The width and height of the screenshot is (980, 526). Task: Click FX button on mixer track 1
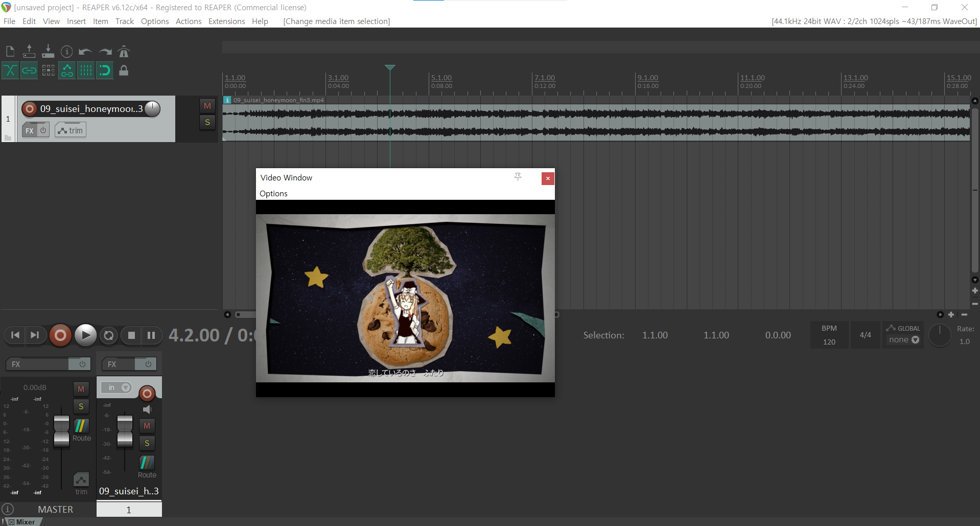(x=118, y=364)
